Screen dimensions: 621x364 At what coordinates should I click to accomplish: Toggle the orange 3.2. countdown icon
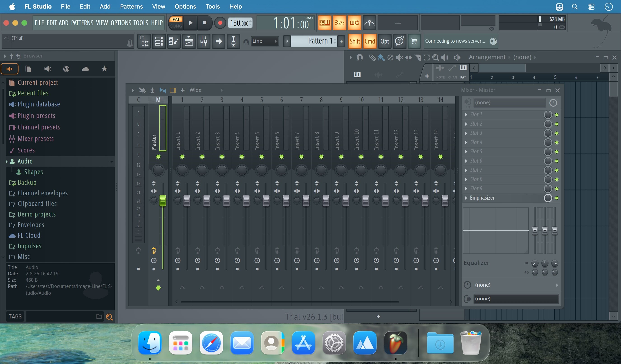pos(339,23)
